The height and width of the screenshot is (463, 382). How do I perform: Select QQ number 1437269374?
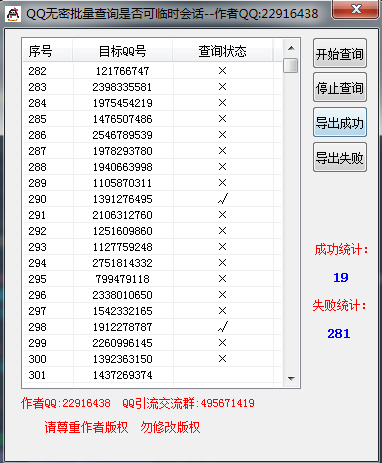tap(123, 375)
